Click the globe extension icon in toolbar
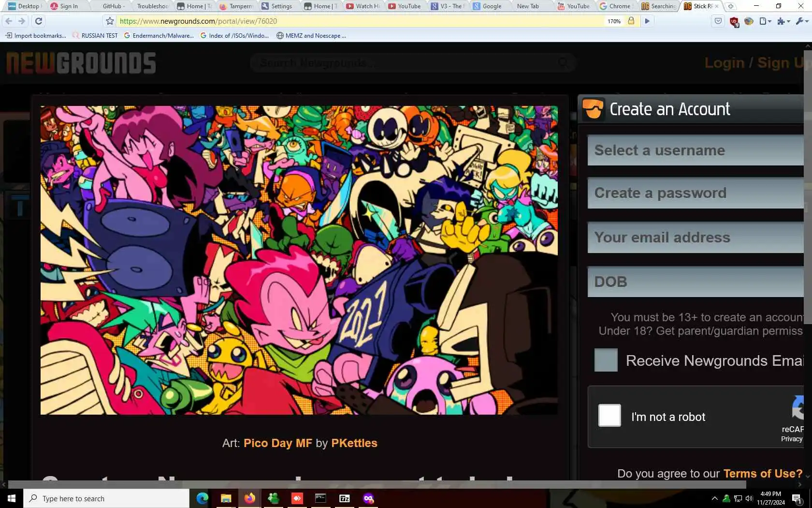 tap(749, 21)
